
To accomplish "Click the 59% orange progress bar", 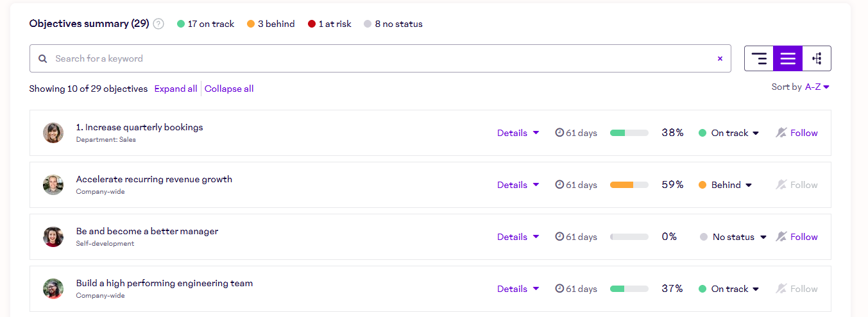I will [x=629, y=185].
